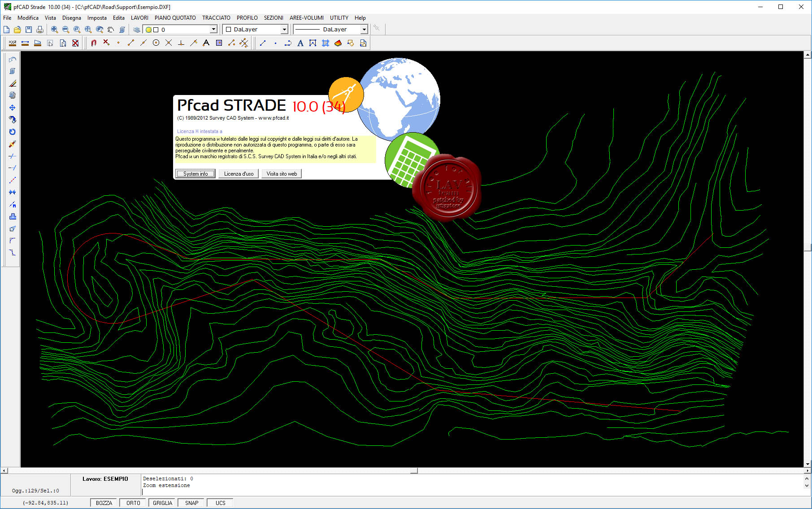
Task: Toggle UCS in status bar
Action: (220, 503)
